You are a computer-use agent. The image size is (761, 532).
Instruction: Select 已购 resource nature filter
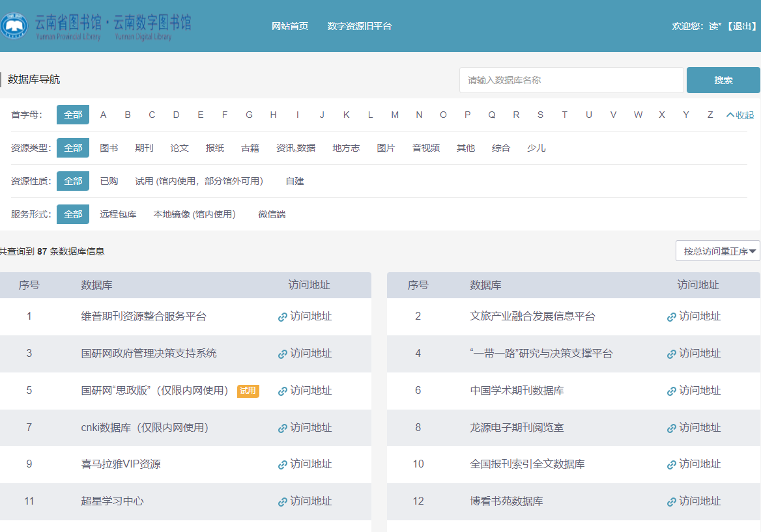[x=109, y=181]
